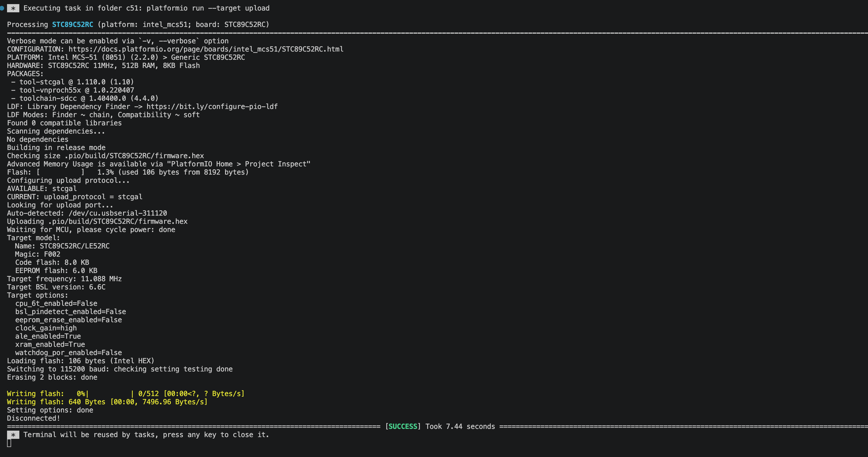This screenshot has height=457, width=868.
Task: Click the 'clock_gain=high' option line
Action: 46,328
